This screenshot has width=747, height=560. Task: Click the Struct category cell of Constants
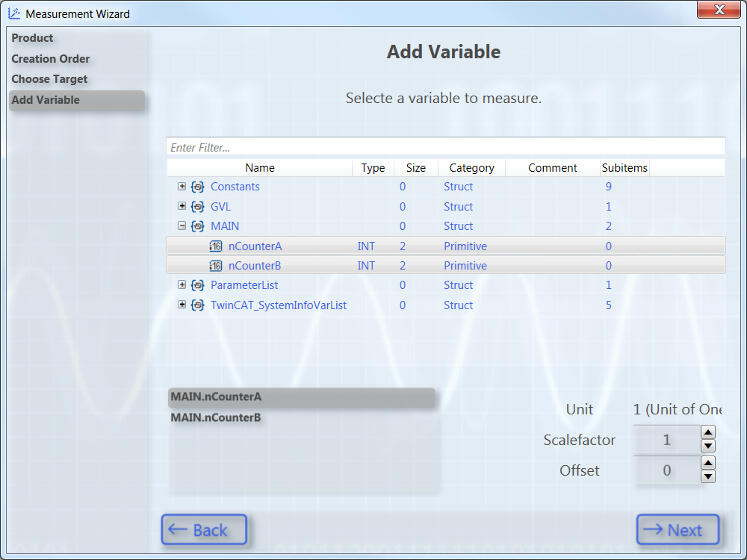coord(459,187)
